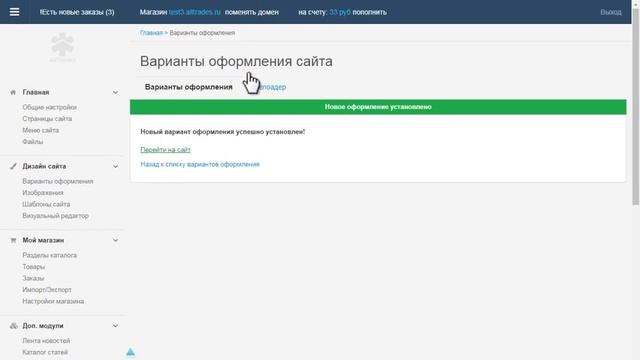Click the account balance amount

[340, 12]
